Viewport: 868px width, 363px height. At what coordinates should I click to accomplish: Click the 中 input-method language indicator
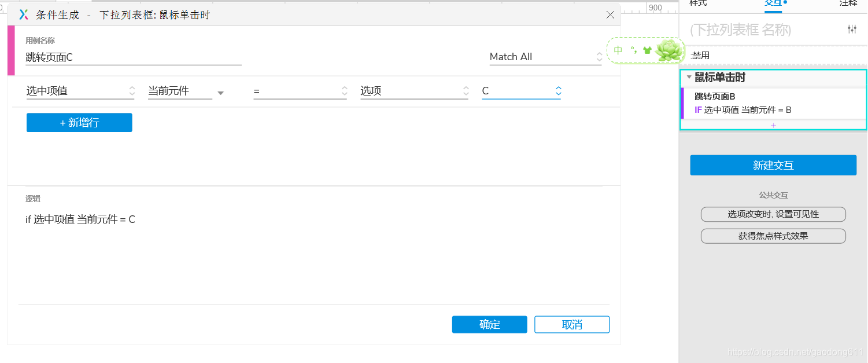point(618,50)
